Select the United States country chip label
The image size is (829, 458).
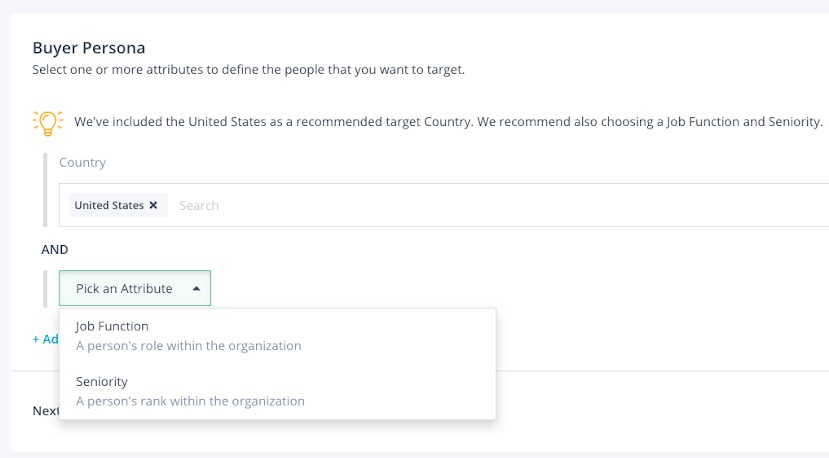coord(109,205)
